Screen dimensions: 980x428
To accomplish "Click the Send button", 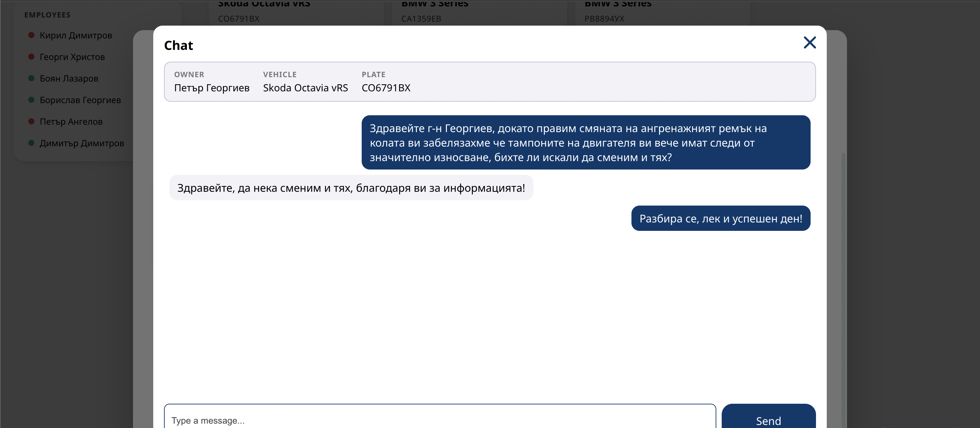I will tap(768, 416).
